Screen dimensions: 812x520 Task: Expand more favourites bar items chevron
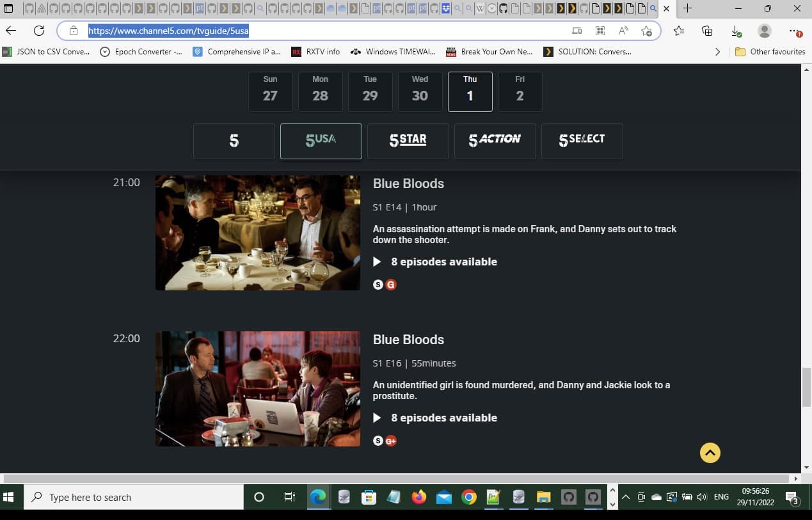point(717,52)
